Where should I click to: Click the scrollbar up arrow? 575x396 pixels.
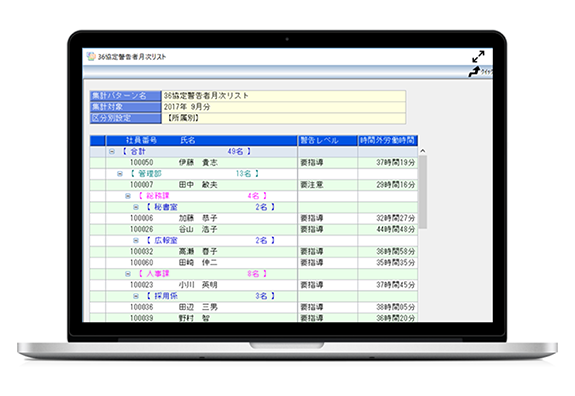click(x=422, y=151)
